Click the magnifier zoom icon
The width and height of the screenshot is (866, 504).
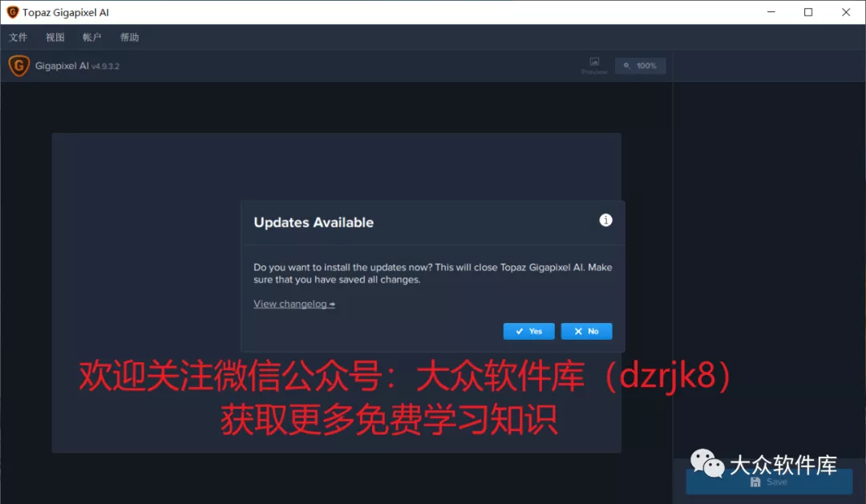coord(626,66)
